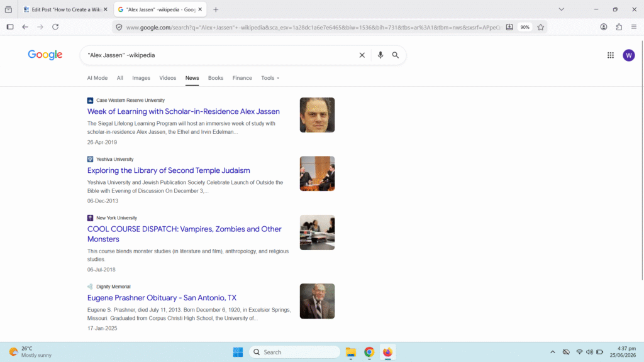Open "COOL COURSE DISPATCH: Vampires, Zombies" result

click(184, 234)
